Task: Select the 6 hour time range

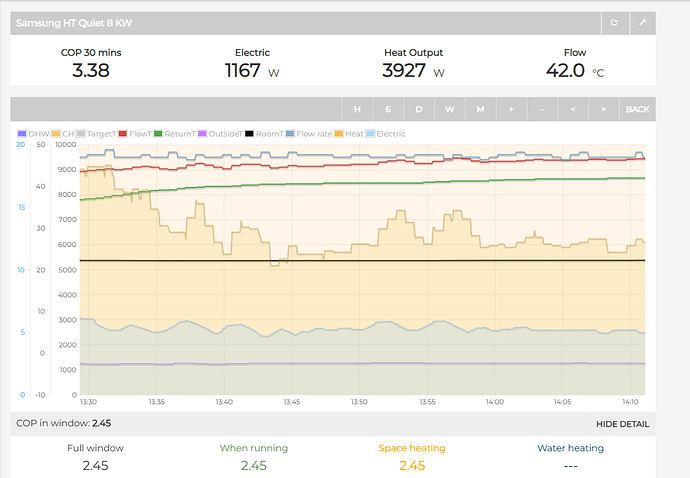Action: pos(388,109)
